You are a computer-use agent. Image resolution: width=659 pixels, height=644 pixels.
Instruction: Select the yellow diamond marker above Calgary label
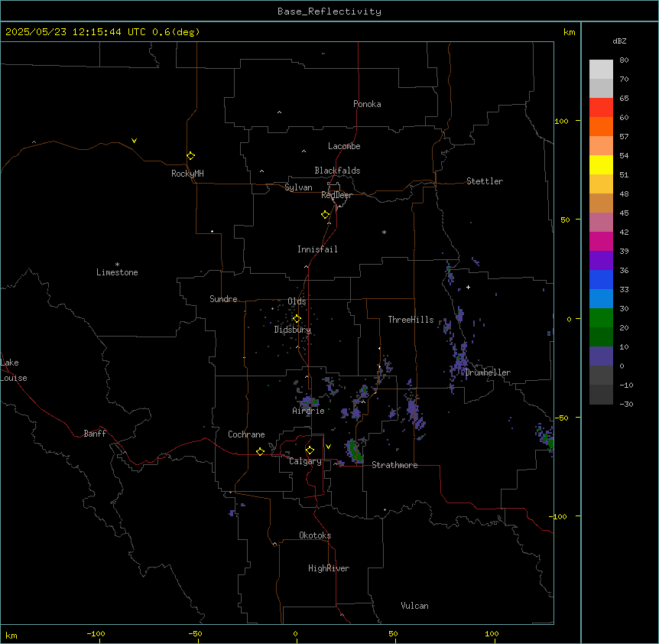[310, 450]
